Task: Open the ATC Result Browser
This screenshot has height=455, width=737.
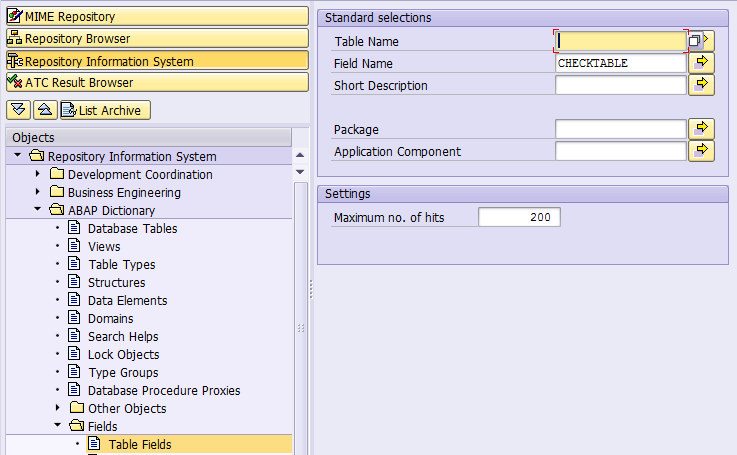Action: coord(157,82)
